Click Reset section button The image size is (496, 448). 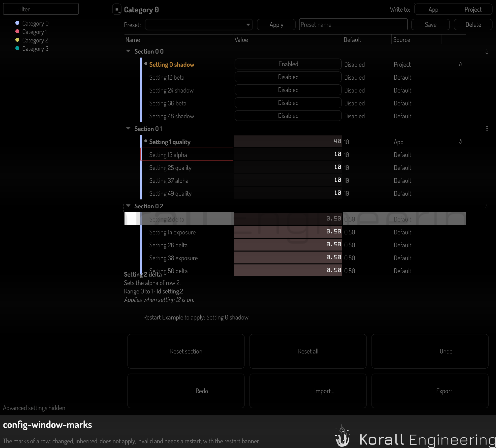click(186, 351)
